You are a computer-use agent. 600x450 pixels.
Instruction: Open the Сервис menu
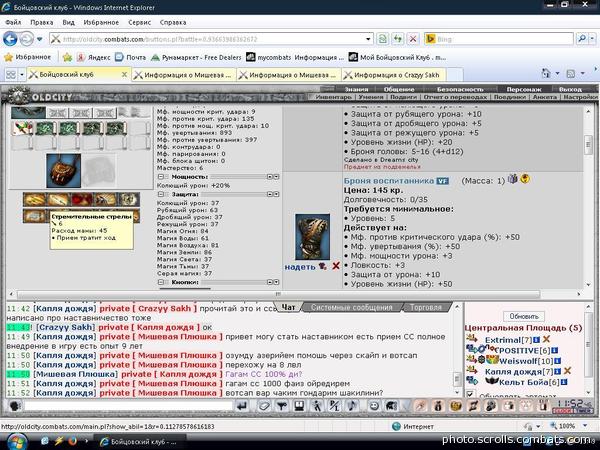point(139,22)
